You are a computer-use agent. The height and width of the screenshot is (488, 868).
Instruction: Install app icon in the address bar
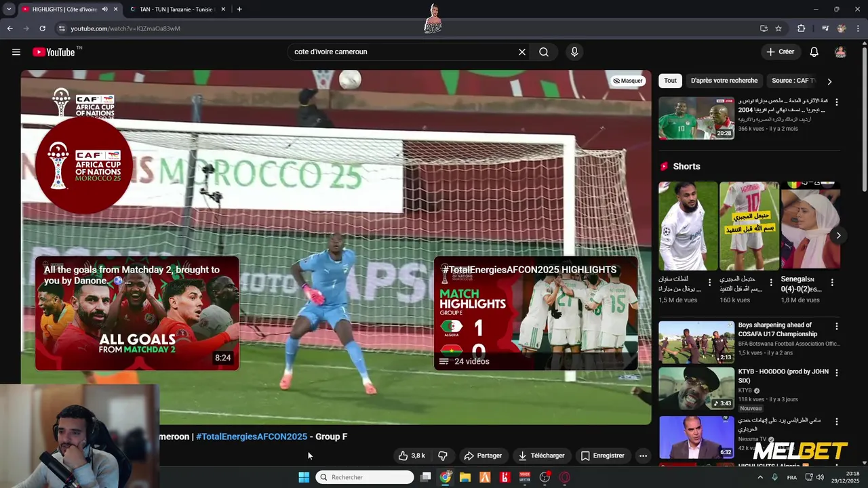coord(764,28)
